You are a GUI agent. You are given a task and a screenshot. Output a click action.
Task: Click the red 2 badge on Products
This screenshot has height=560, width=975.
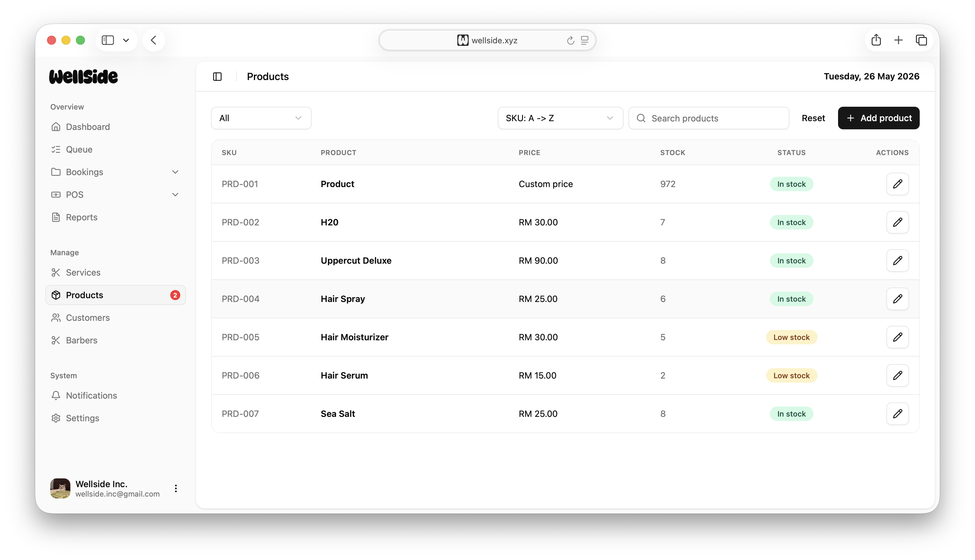pyautogui.click(x=175, y=295)
